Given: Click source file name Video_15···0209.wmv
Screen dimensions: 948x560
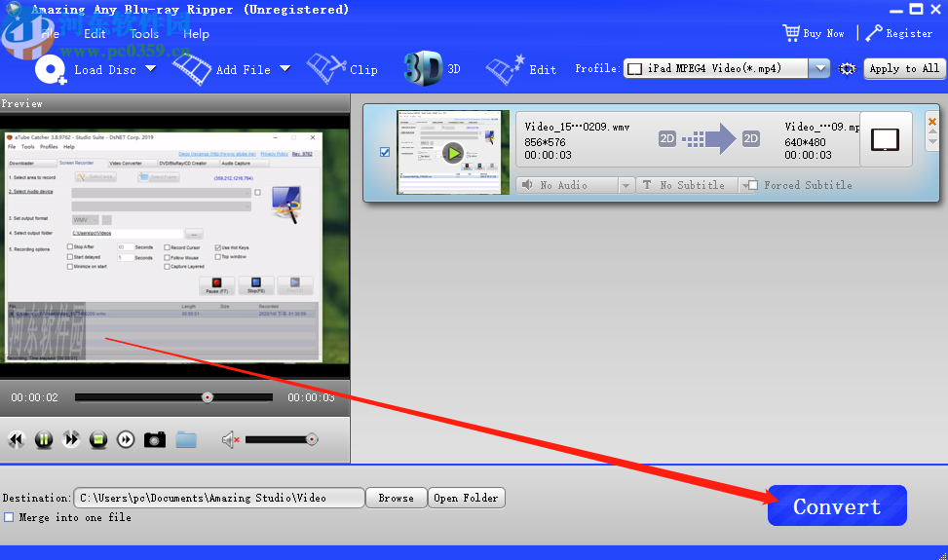Looking at the screenshot, I should click(577, 127).
